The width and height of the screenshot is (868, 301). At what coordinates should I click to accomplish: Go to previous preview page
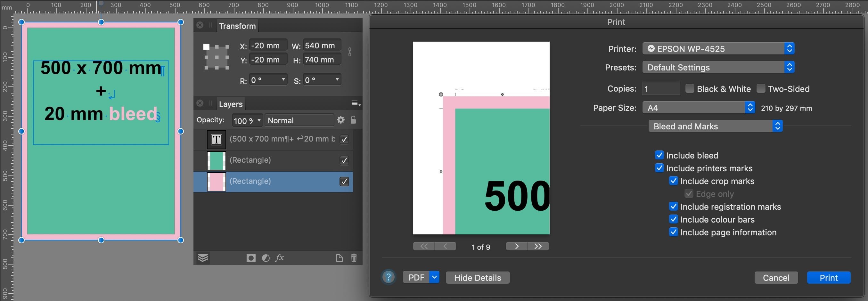[x=446, y=247]
